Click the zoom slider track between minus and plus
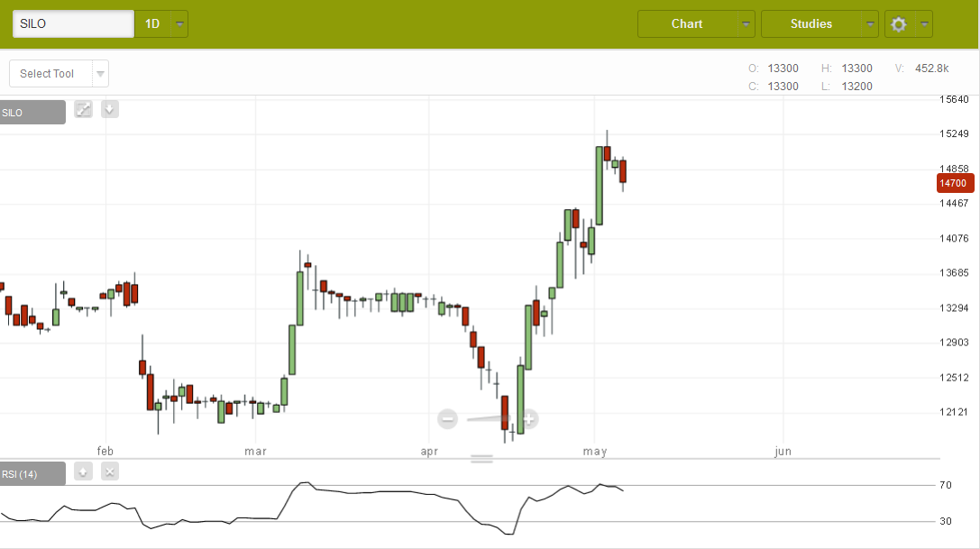 pos(489,418)
